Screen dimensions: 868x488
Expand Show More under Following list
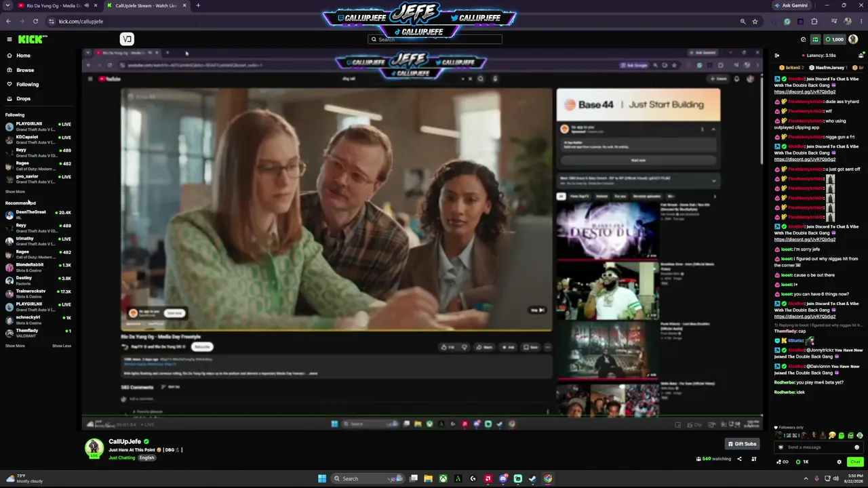[15, 192]
